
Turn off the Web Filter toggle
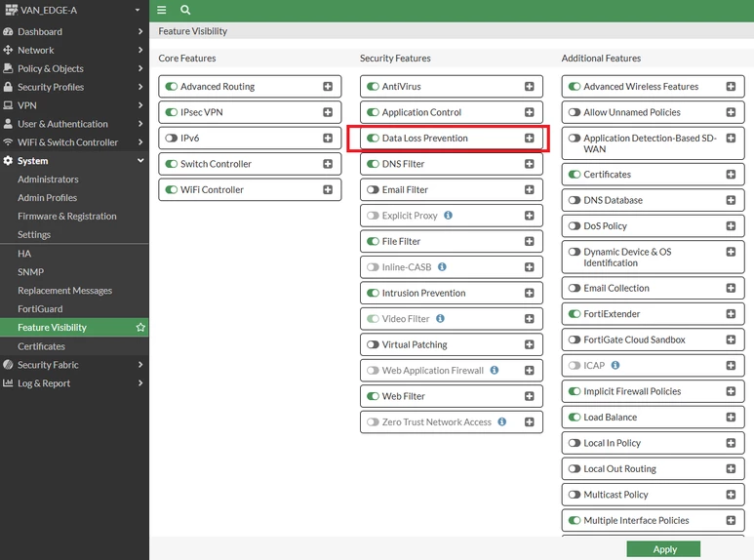pos(373,396)
